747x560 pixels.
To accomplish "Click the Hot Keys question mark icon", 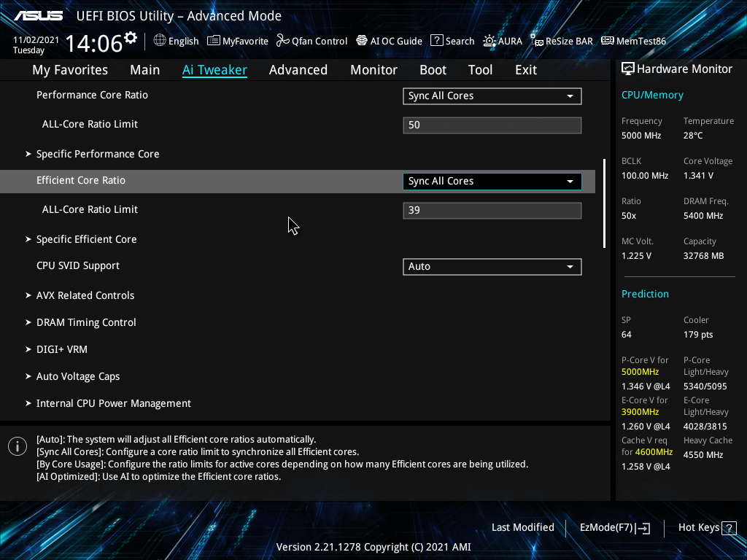I will 729,528.
